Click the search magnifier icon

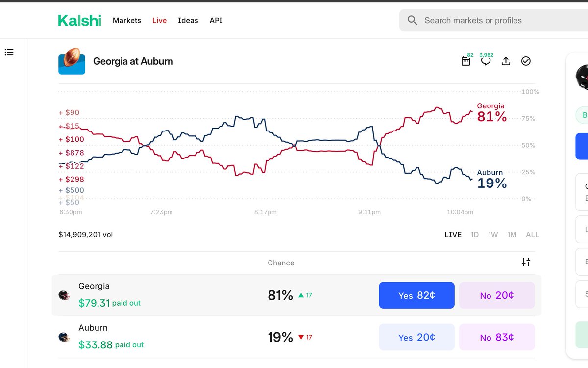pyautogui.click(x=412, y=20)
